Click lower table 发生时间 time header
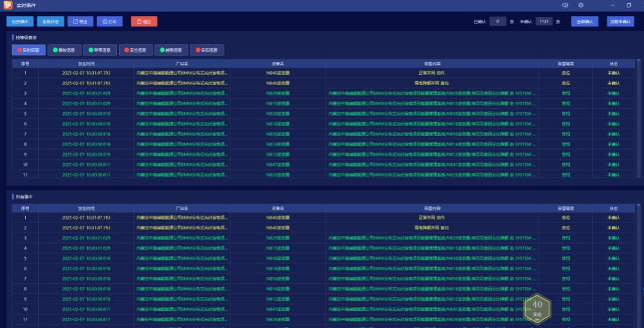This screenshot has width=644, height=328. click(86, 208)
